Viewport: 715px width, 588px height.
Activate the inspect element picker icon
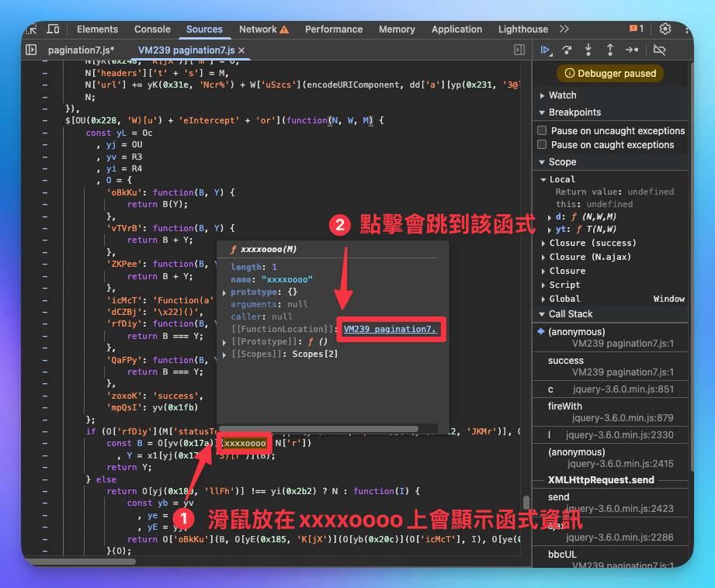(32, 29)
